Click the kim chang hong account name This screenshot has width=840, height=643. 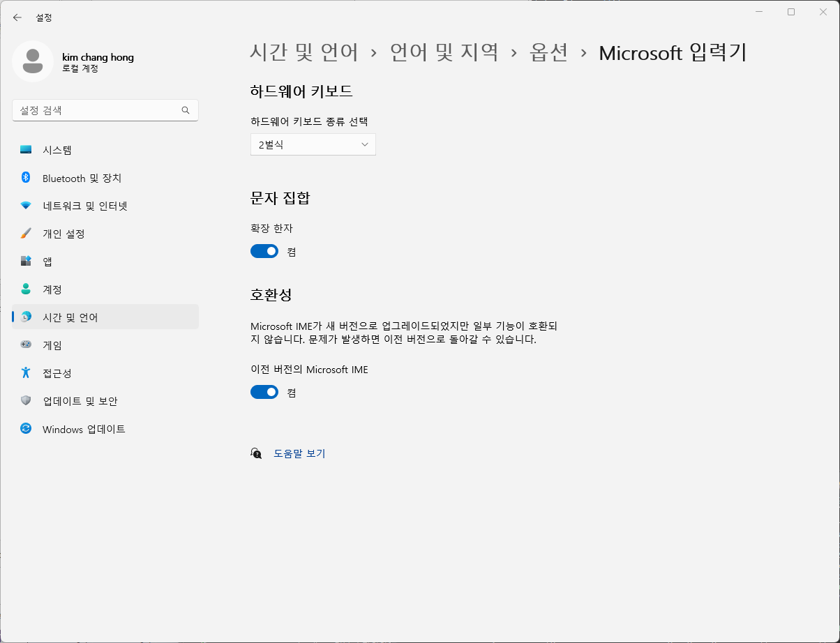click(x=98, y=57)
